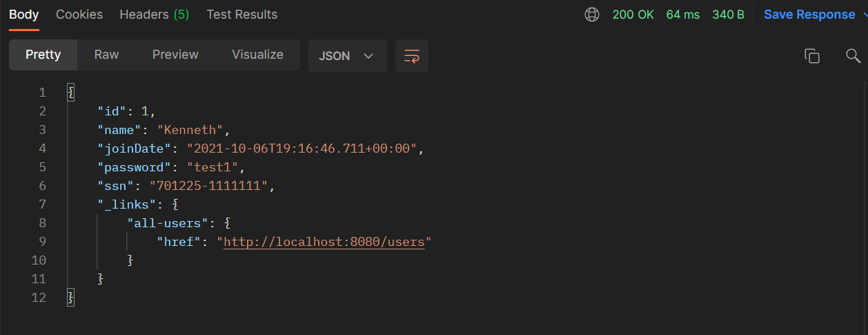Click the 64 ms response time

pos(682,15)
